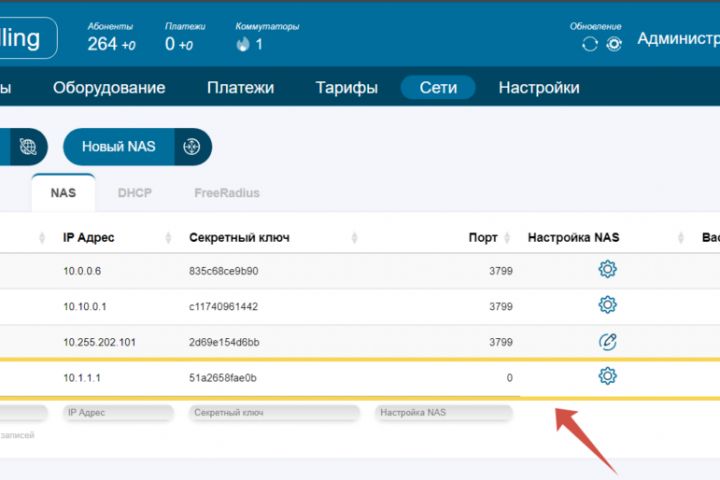720x480 pixels.
Task: Sort by Порт column
Action: pos(507,237)
